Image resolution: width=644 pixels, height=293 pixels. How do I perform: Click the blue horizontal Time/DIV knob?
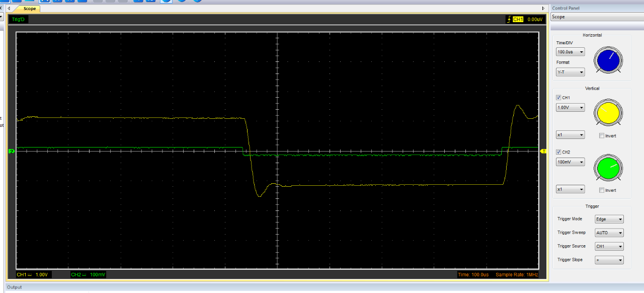coord(608,60)
